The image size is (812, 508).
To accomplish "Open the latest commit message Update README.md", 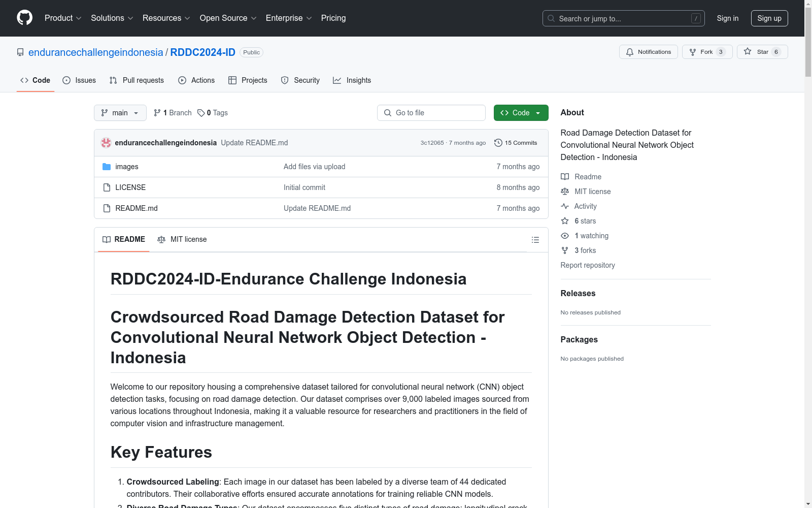I will [x=254, y=143].
